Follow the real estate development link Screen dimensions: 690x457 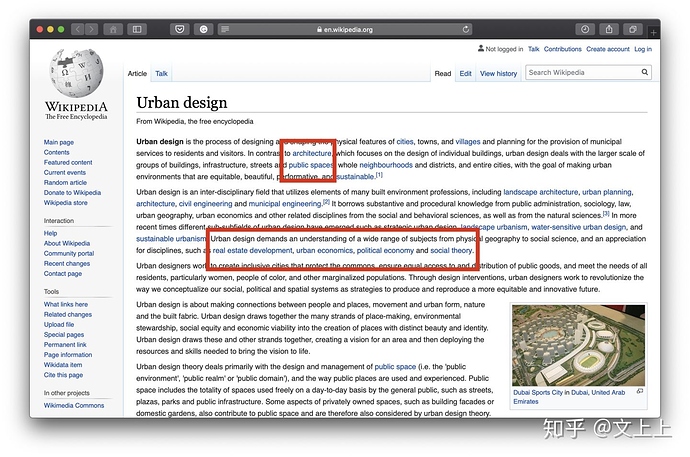click(x=253, y=250)
